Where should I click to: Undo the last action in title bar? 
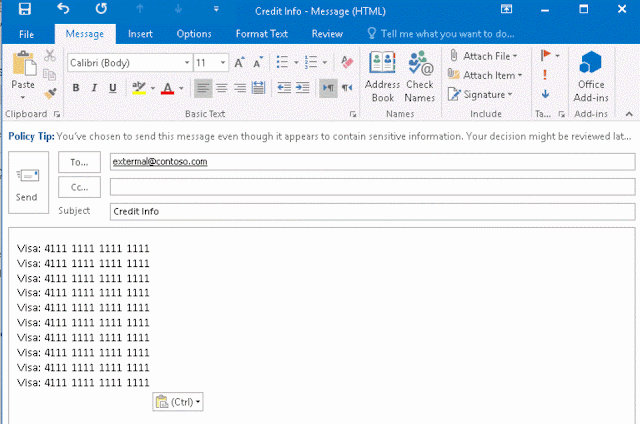pos(62,9)
